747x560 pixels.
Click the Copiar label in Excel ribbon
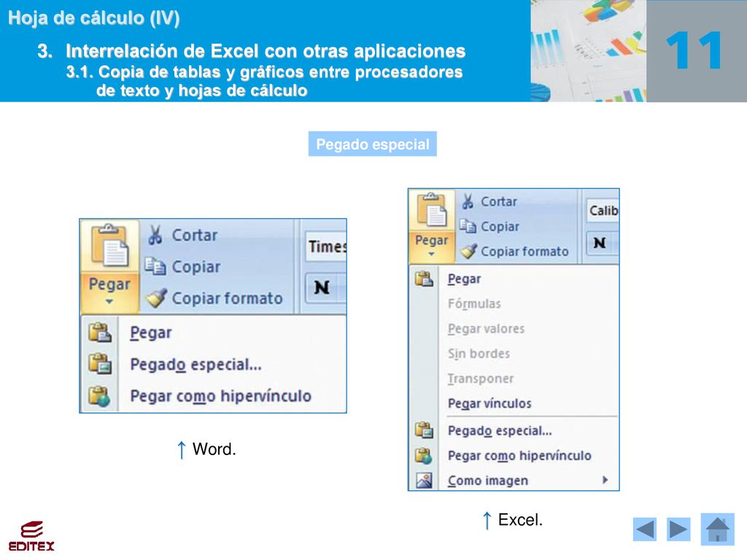coord(500,226)
